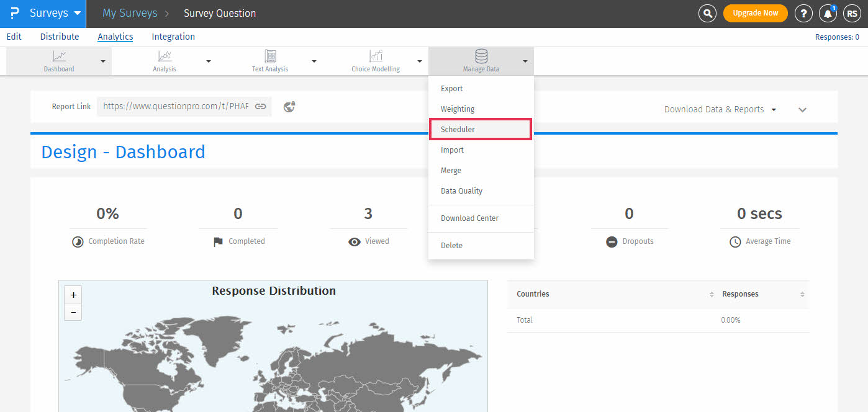Click the RS user avatar
Image resolution: width=868 pixels, height=412 pixels.
pyautogui.click(x=852, y=13)
